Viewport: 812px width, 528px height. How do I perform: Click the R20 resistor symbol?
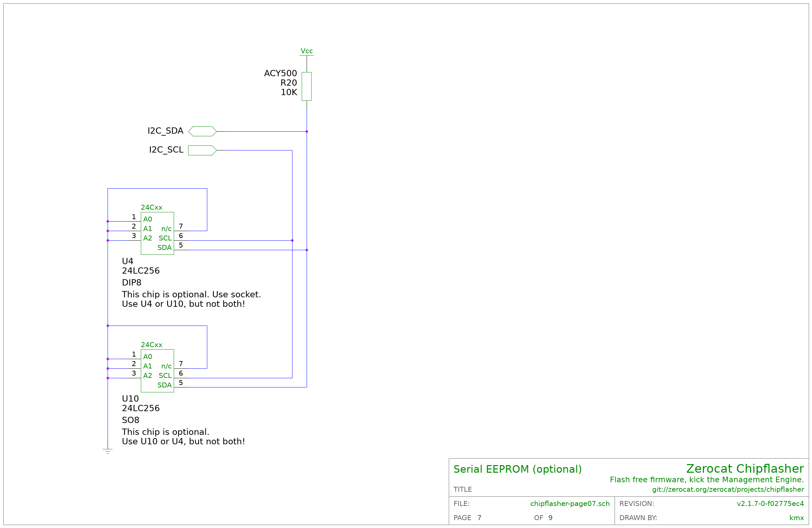(x=306, y=86)
